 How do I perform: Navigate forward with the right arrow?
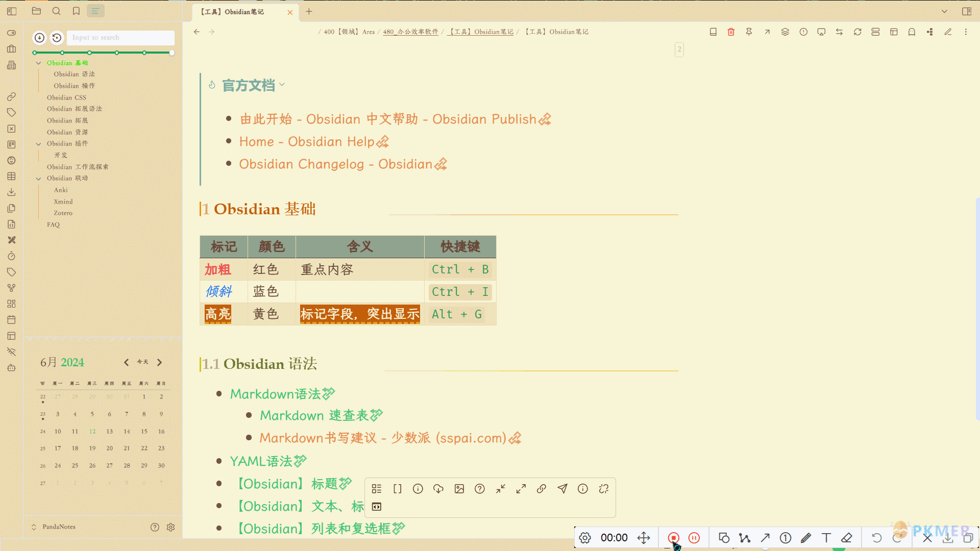coord(212,32)
